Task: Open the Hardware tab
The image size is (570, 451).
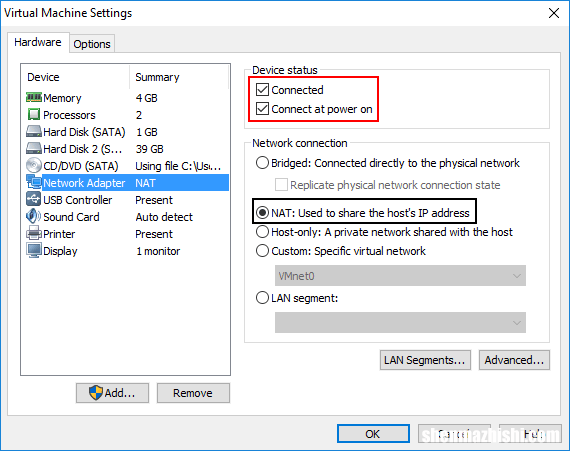Action: [38, 42]
